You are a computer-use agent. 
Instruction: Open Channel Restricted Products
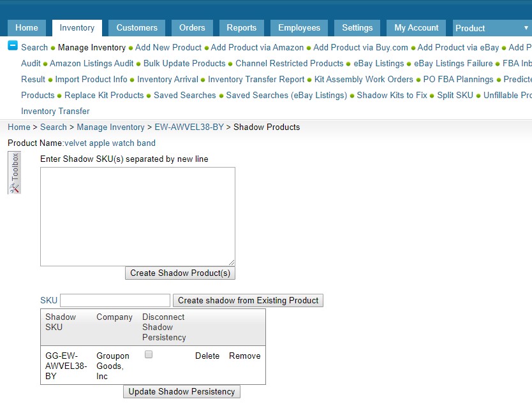tap(290, 63)
